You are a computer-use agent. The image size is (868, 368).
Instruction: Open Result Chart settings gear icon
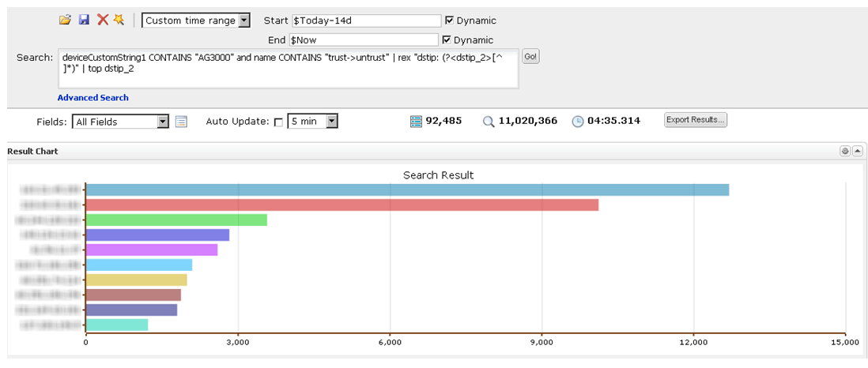click(x=844, y=151)
